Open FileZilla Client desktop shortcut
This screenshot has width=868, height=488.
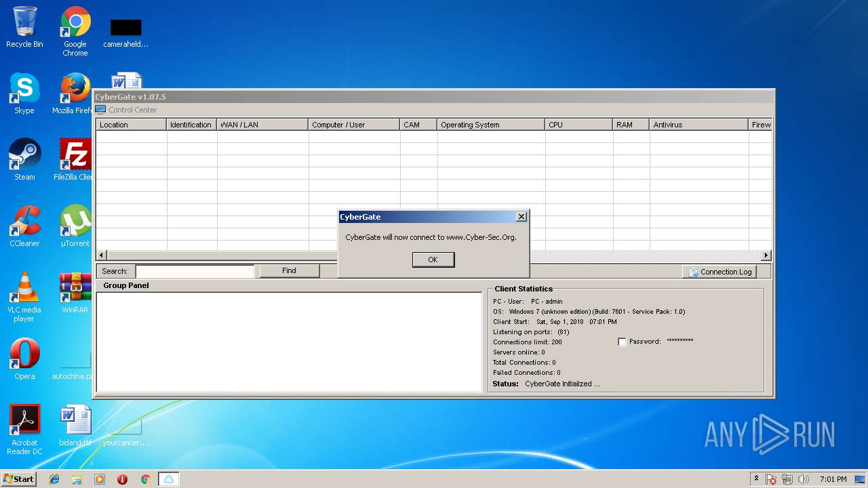(75, 160)
